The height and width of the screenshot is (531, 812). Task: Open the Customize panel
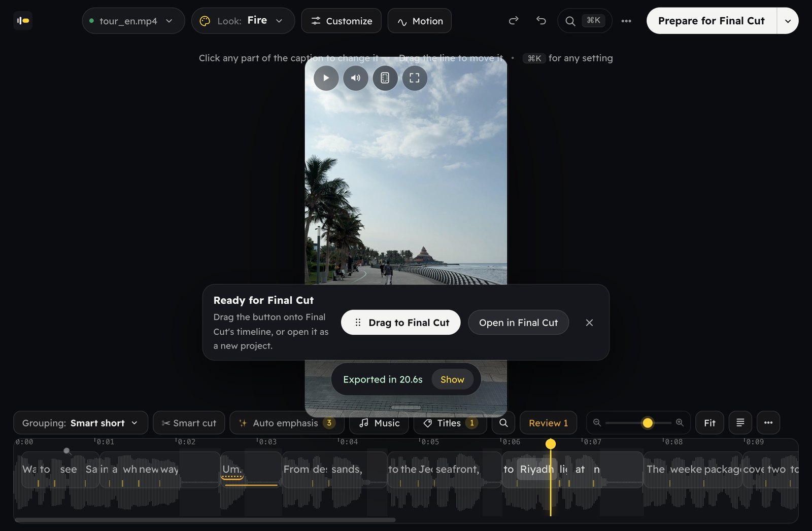click(341, 21)
